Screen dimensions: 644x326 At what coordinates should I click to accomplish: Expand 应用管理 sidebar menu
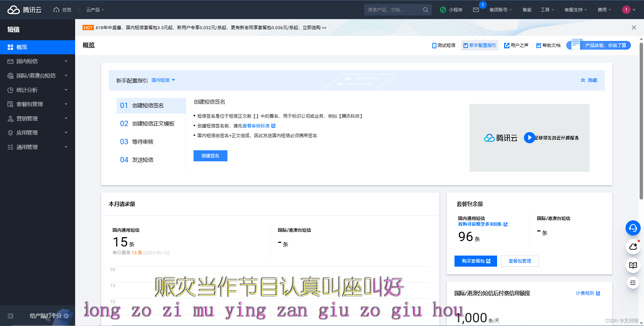point(38,133)
